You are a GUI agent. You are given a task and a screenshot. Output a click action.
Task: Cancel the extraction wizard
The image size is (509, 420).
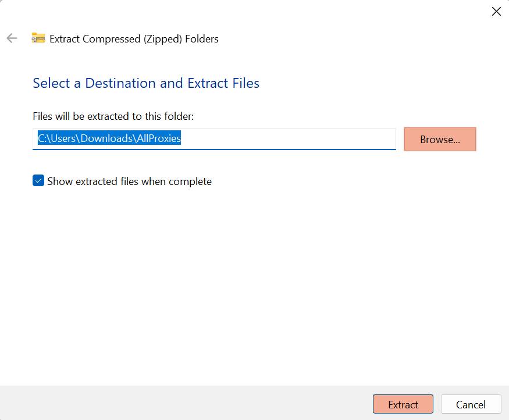tap(471, 404)
